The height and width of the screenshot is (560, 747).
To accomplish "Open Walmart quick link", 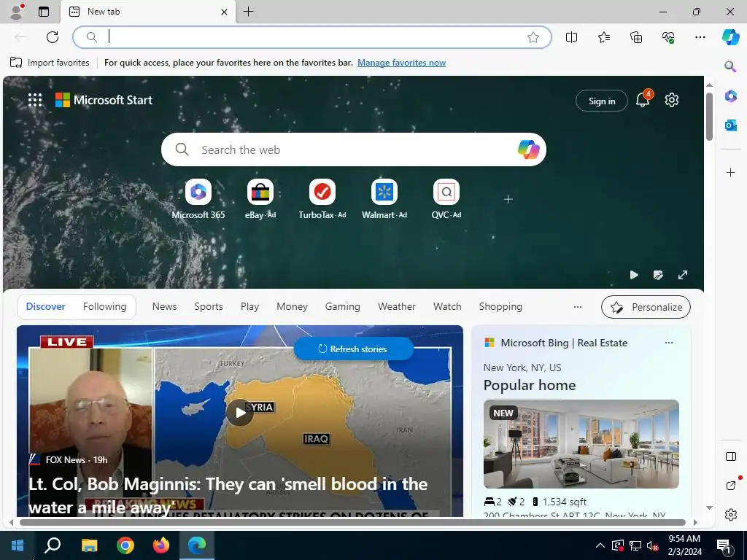I will point(384,199).
